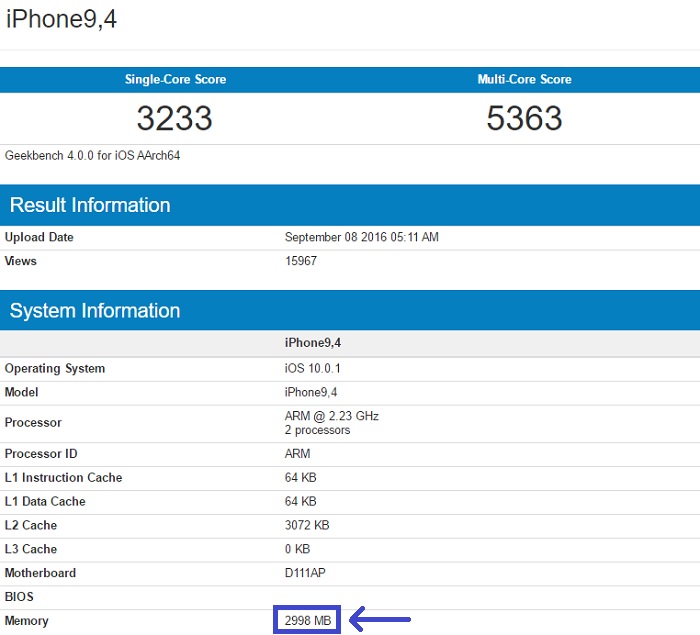
Task: Click the Single-Core Score header
Action: [x=175, y=79]
